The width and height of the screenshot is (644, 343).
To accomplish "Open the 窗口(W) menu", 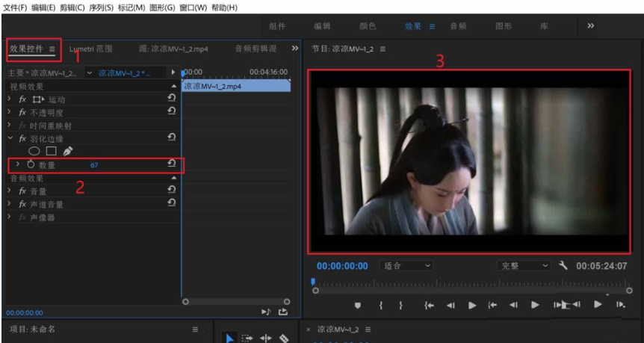I will pos(193,7).
